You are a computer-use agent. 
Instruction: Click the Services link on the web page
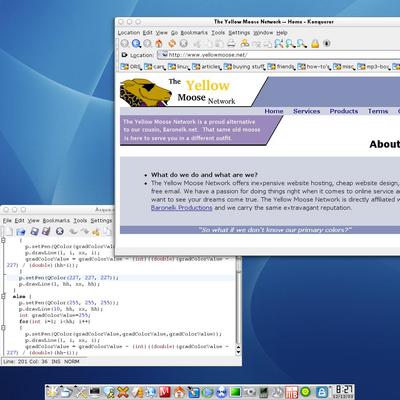click(x=306, y=111)
